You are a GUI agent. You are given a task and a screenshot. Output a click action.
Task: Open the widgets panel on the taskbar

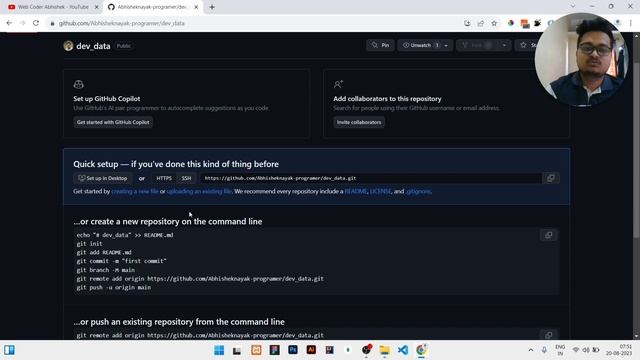point(9,350)
